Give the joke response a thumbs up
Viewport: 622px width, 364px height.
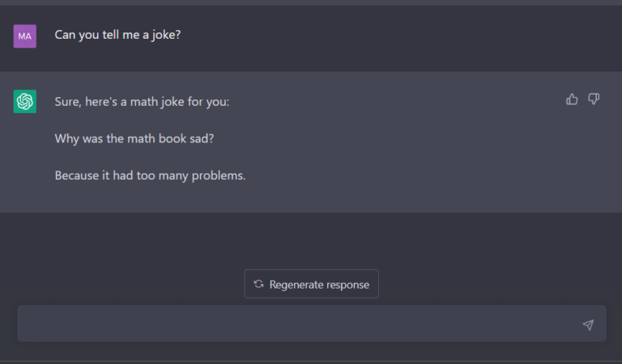pos(572,99)
